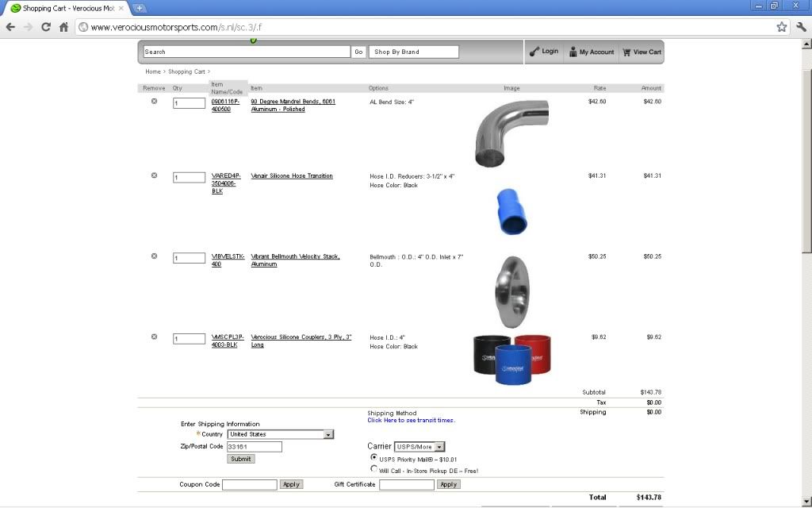
Task: Open View Cart in the navigation bar
Action: 642,52
